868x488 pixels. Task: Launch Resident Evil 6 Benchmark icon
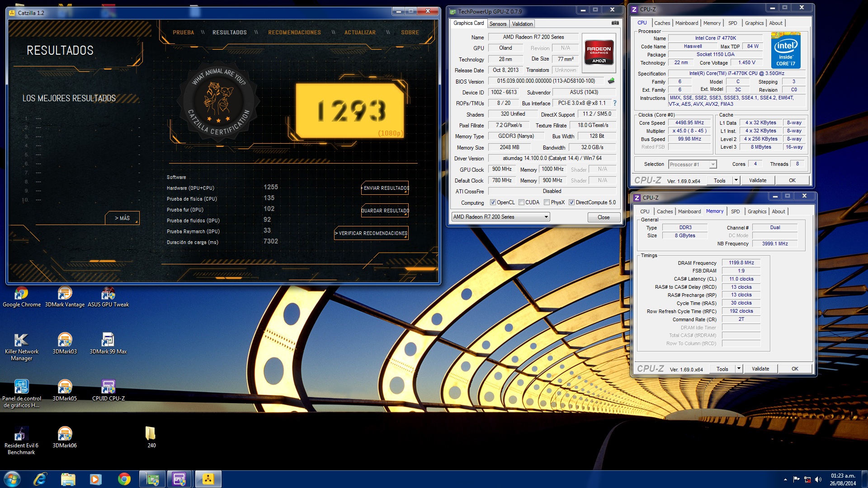point(21,441)
